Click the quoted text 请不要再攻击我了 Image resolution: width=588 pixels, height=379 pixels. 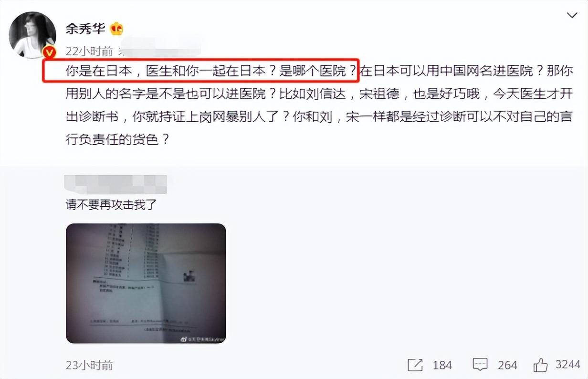pos(111,205)
